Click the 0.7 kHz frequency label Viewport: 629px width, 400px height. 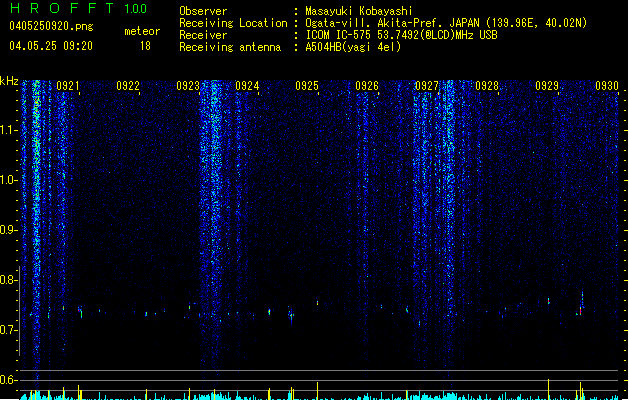9,330
